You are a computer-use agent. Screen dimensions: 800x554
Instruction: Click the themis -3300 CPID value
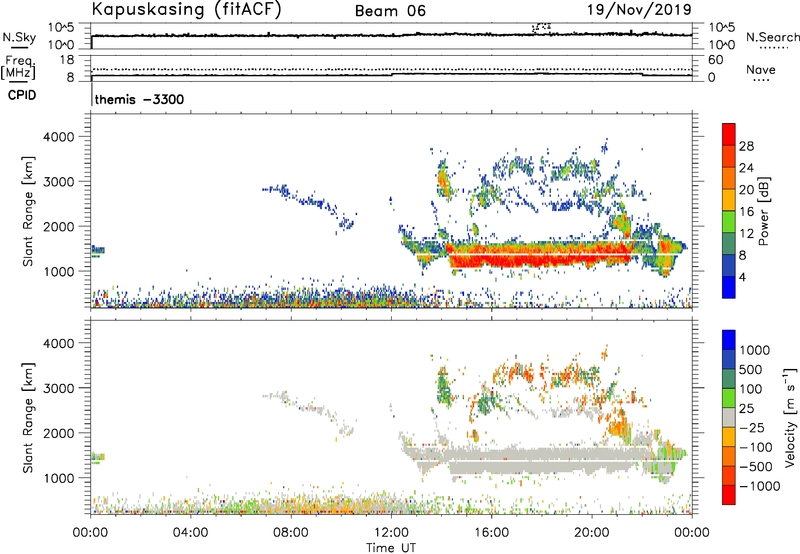[139, 99]
